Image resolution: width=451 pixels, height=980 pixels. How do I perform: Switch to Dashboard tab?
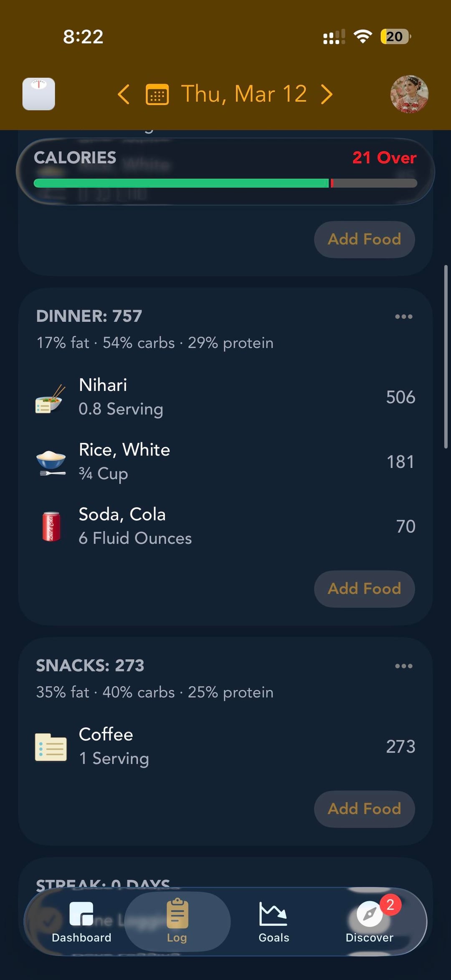(x=81, y=922)
